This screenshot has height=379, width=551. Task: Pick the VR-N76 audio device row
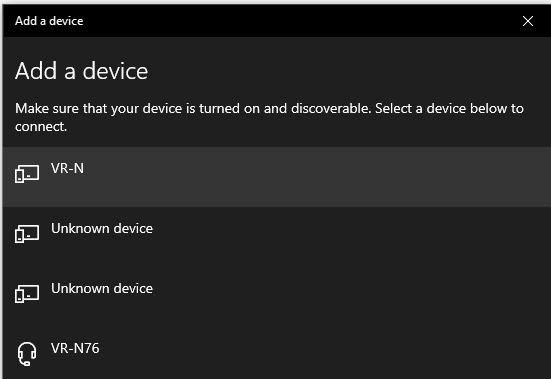(277, 353)
